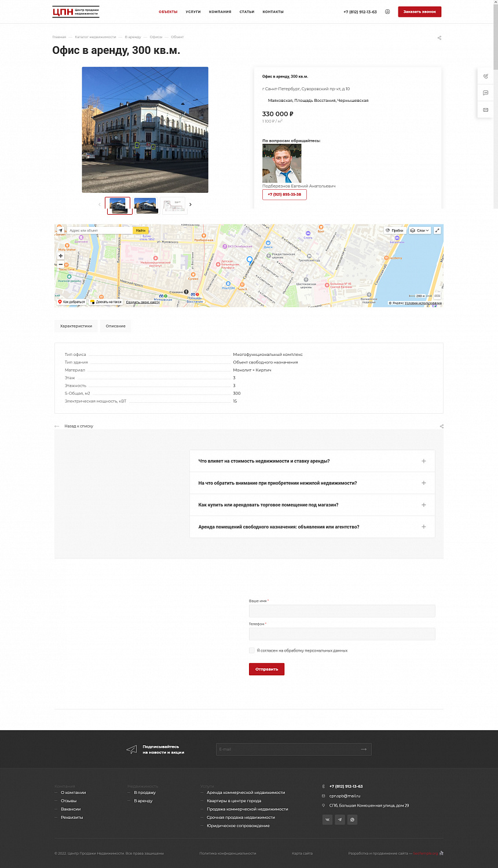Viewport: 498px width, 868px height.
Task: Open envelope mail icon in side panel
Action: tap(486, 109)
